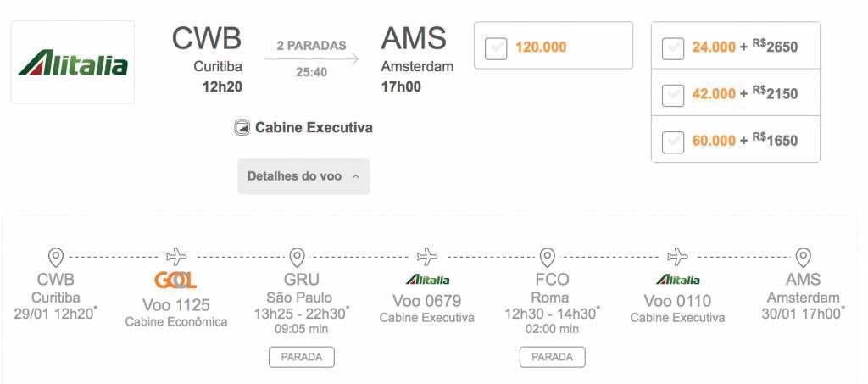Click the São Paulo GRU location pin
The height and width of the screenshot is (384, 868).
pyautogui.click(x=297, y=257)
